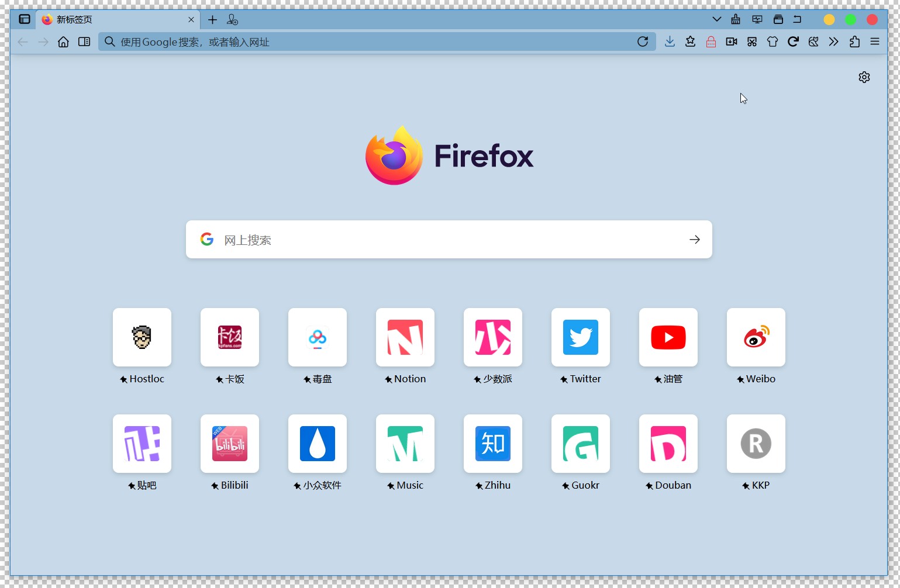Click the Google G logo in search box
This screenshot has height=588, width=900.
tap(207, 239)
